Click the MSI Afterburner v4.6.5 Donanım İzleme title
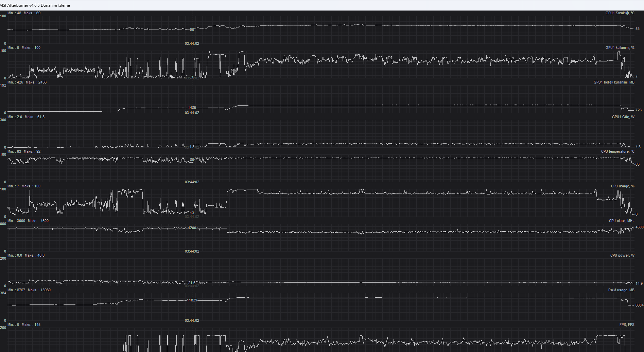 35,5
